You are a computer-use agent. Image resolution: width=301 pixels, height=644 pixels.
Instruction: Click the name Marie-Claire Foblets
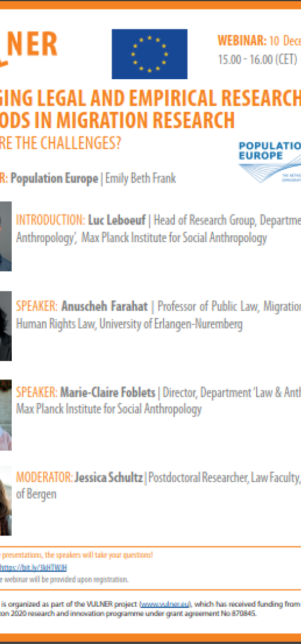[x=108, y=392]
